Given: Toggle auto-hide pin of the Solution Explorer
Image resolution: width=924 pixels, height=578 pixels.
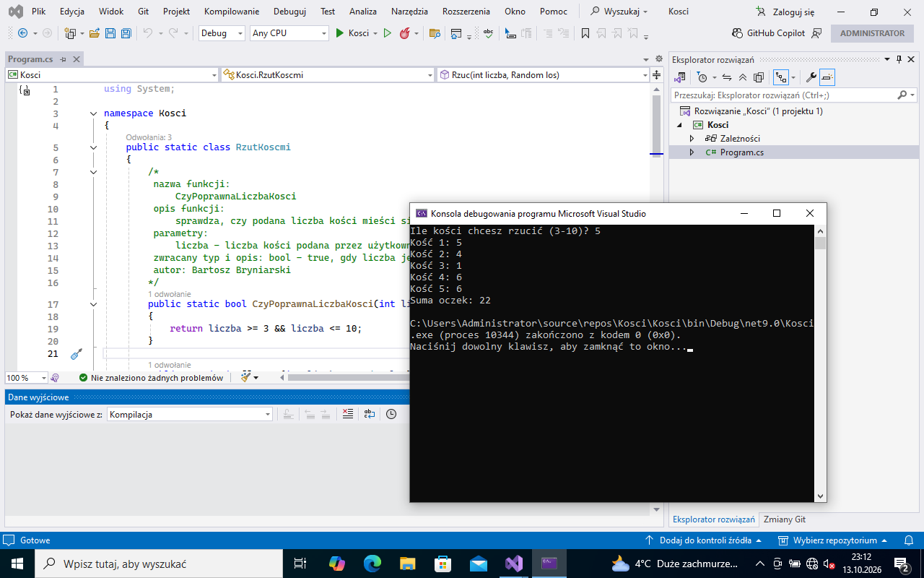Looking at the screenshot, I should (899, 59).
